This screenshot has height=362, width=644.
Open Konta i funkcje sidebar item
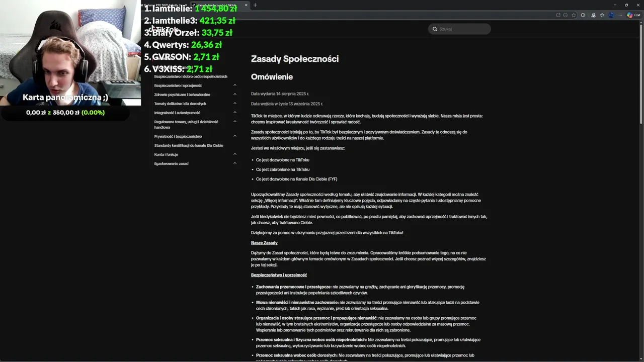tap(166, 154)
